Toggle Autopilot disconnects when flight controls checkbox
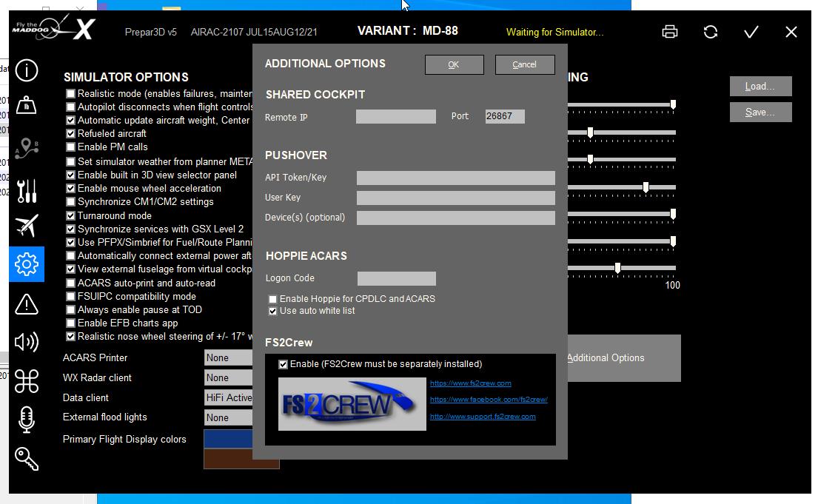Screen dimensions: 818x504 click(x=71, y=107)
